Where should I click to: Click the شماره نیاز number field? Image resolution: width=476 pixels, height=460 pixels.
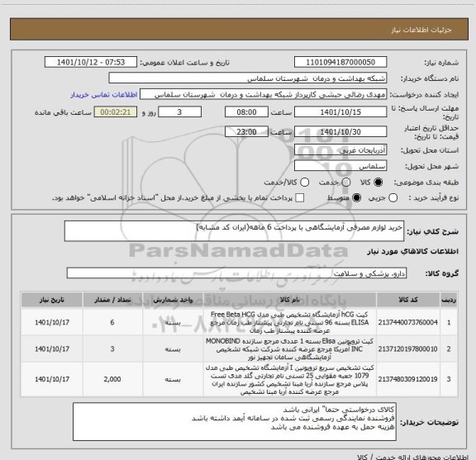340,62
